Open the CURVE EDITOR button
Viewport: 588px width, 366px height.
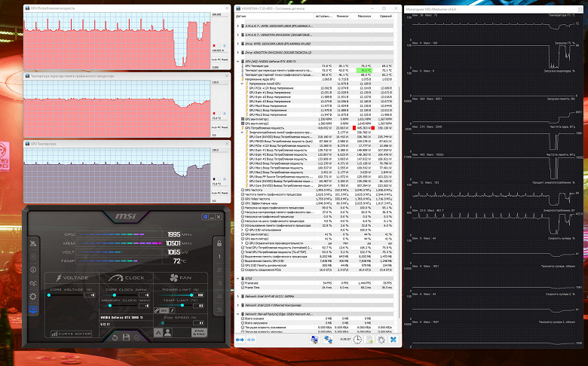click(x=72, y=334)
